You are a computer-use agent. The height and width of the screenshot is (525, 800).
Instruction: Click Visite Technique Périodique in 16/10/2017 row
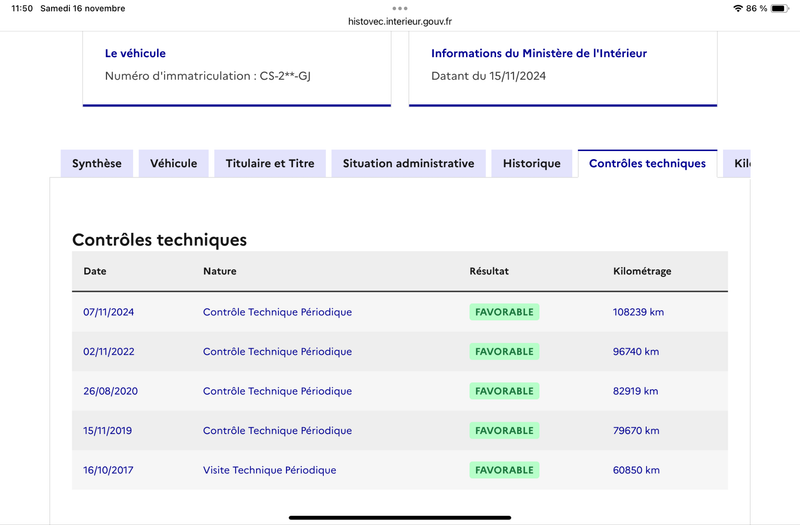point(269,470)
